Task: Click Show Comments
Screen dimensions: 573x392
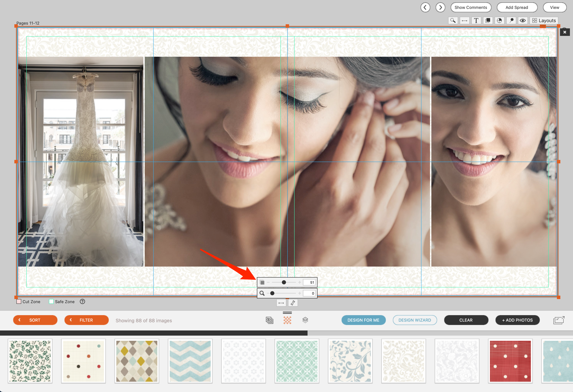Action: point(470,7)
